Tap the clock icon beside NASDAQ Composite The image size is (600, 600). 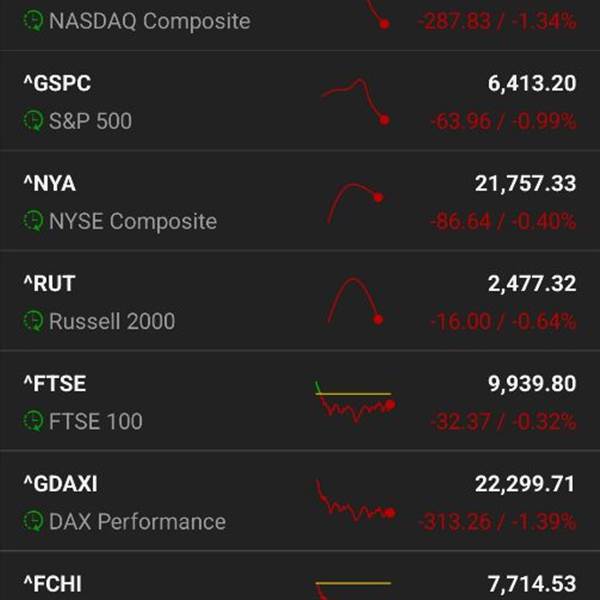tap(34, 21)
